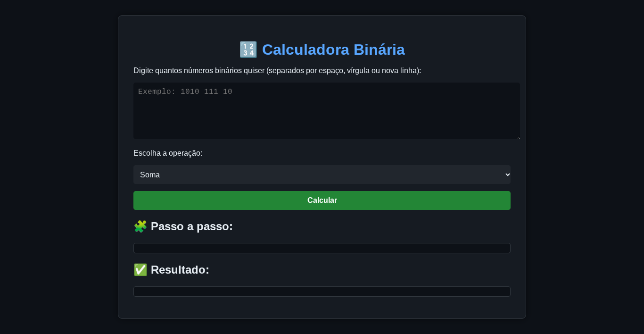Image resolution: width=644 pixels, height=334 pixels.
Task: Click the dark page background outside the card
Action: click(x=57, y=165)
